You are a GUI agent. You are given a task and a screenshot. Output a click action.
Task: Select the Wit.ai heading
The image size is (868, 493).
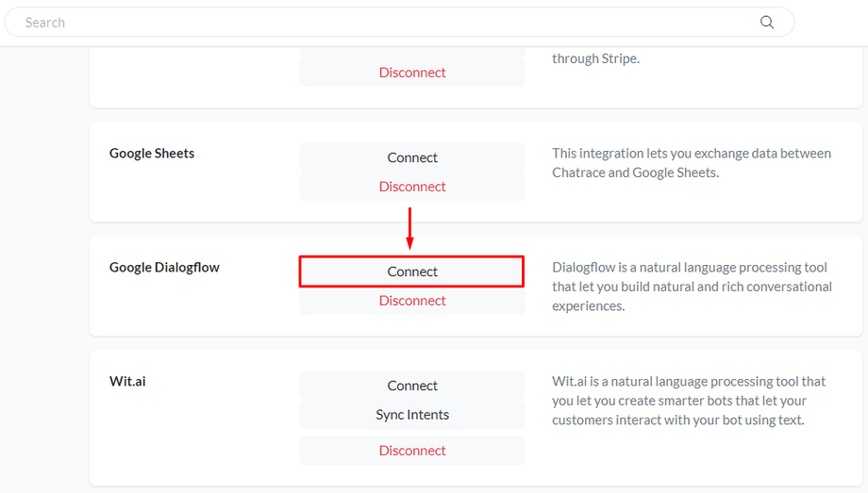click(127, 382)
